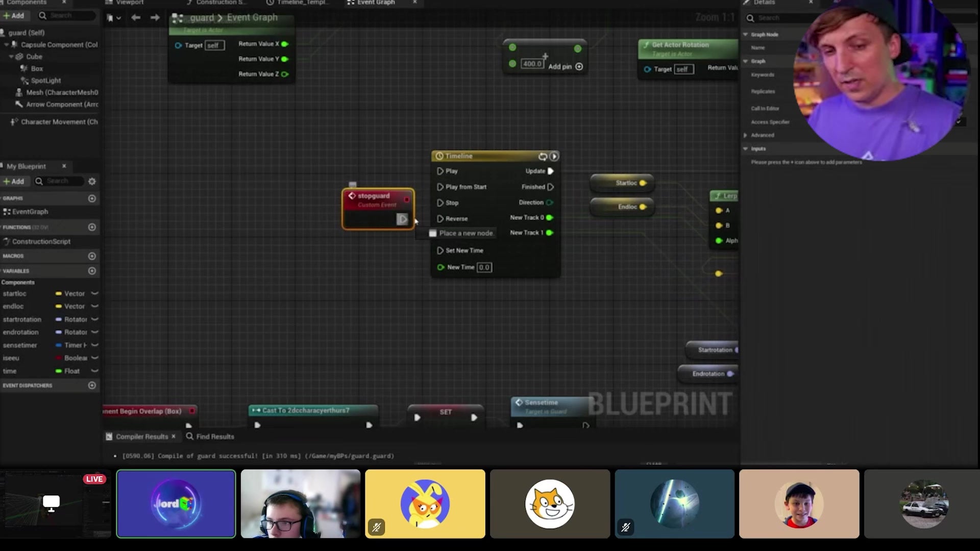Click the plus icon next to MACROS
The width and height of the screenshot is (980, 551).
click(92, 256)
